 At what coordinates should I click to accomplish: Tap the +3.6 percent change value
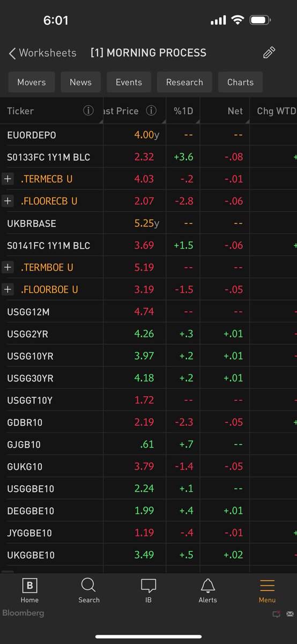pyautogui.click(x=183, y=157)
